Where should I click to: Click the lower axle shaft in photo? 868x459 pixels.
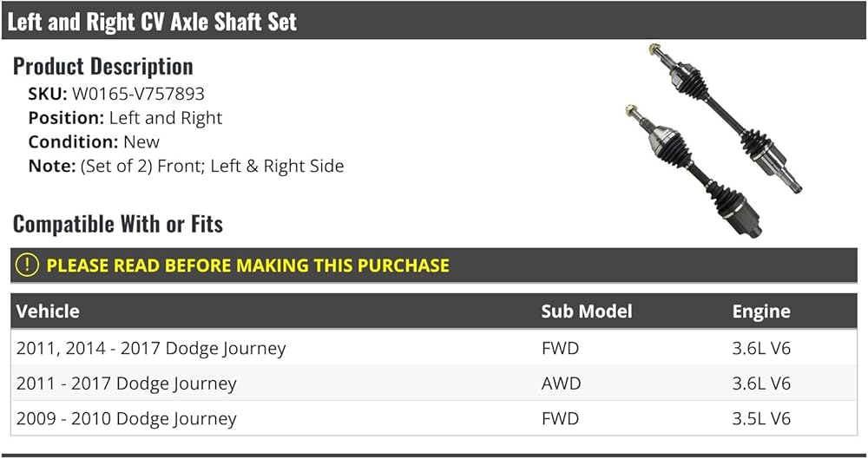[x=694, y=171]
